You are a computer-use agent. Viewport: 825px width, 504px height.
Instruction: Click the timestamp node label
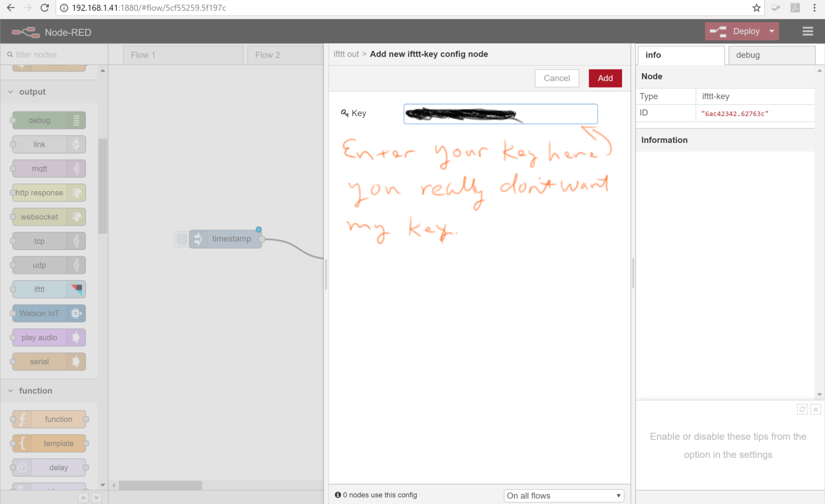point(231,239)
